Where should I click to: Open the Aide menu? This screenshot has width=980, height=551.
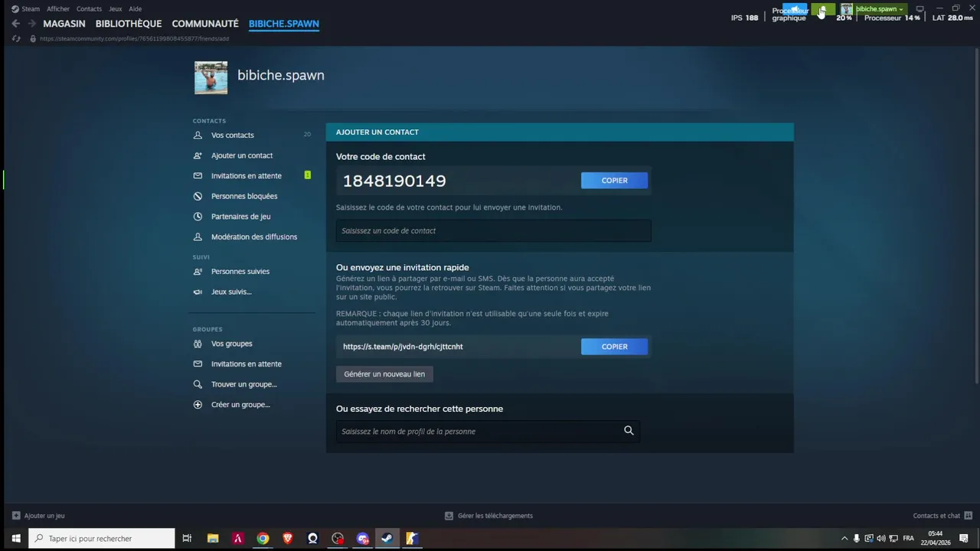[135, 9]
